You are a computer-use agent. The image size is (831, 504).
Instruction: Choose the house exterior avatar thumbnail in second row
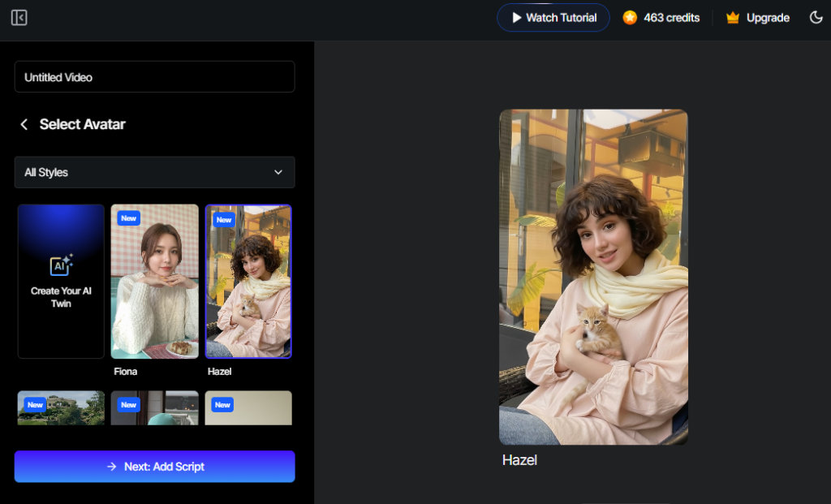tap(61, 408)
